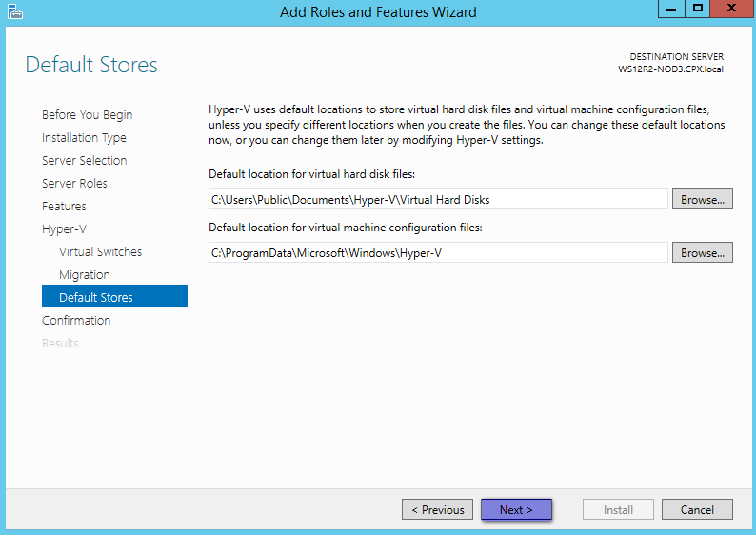Click the wizard icon in the title bar
756x535 pixels.
point(15,11)
